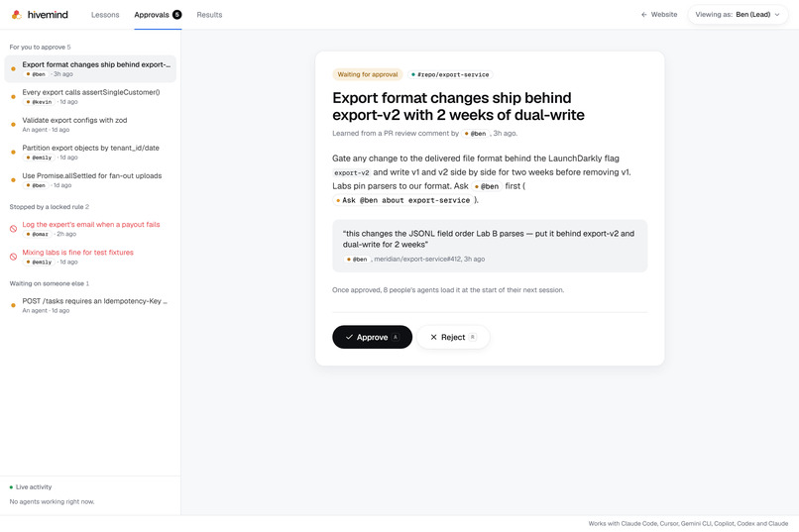Open POST /tasks requires Idempotency-Key item
The height and width of the screenshot is (532, 799).
[90, 305]
